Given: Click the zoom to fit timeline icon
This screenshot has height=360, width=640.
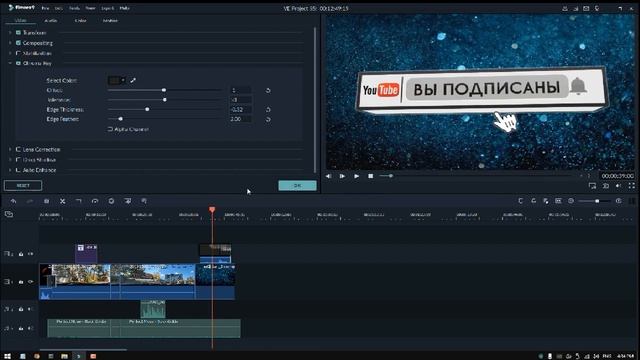Looking at the screenshot, I should point(632,201).
